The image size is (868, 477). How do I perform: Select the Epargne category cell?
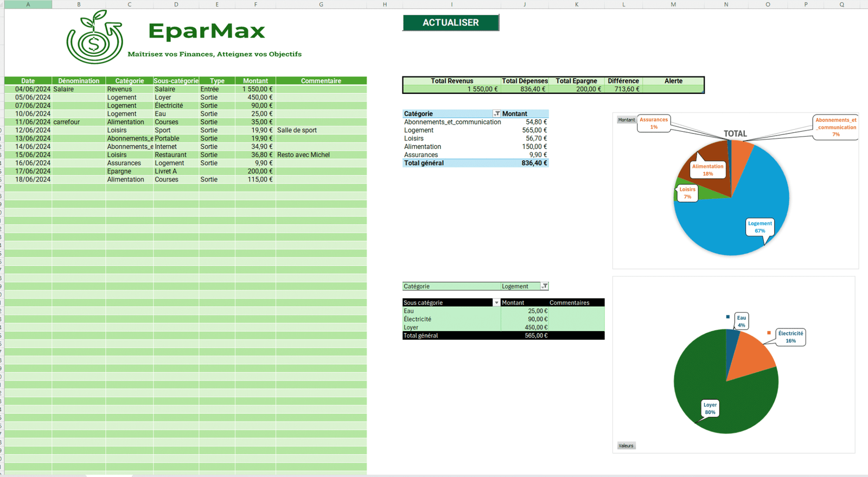(x=129, y=171)
